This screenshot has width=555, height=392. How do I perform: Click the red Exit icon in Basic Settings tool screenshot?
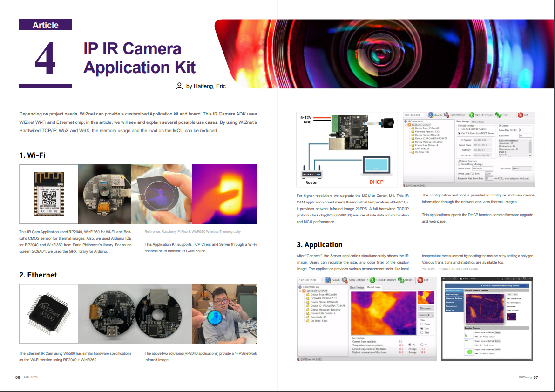521,115
